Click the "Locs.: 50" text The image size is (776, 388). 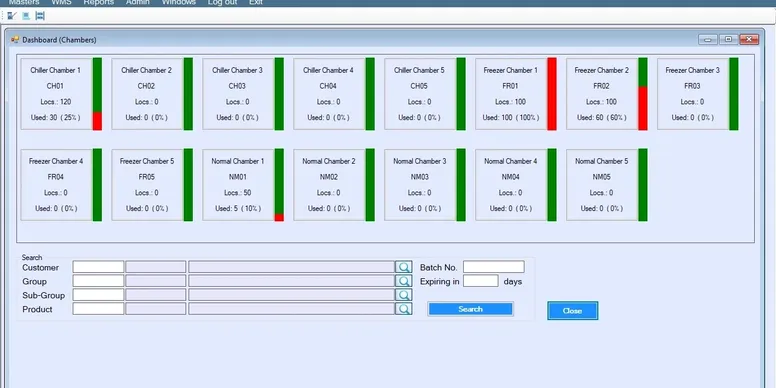[238, 193]
